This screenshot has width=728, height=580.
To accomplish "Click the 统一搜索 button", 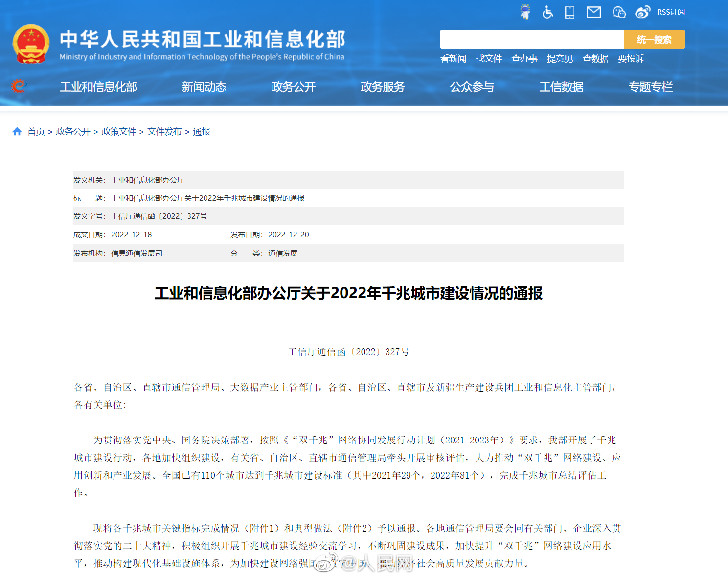I will click(x=654, y=39).
